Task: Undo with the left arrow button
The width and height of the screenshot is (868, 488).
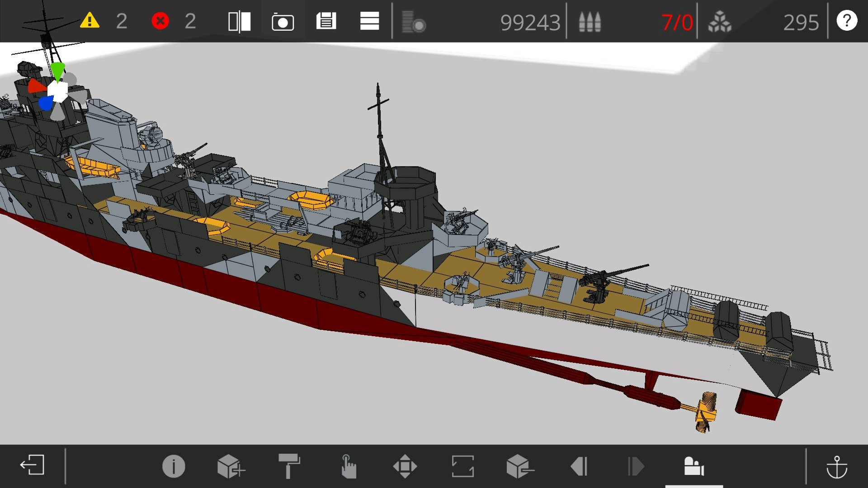Action: pos(579,466)
